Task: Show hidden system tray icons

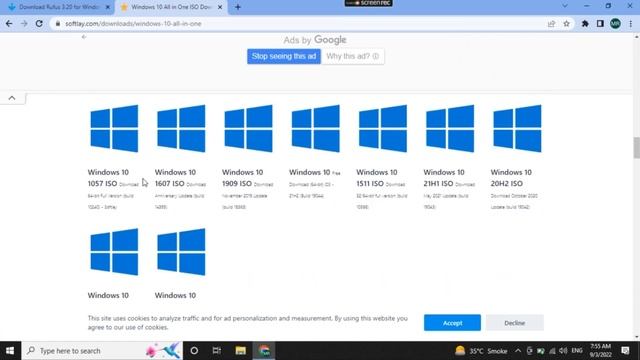Action: [518, 351]
